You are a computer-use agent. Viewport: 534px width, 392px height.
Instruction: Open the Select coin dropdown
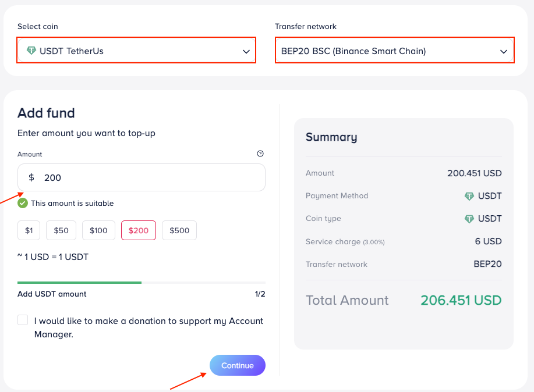tap(136, 51)
